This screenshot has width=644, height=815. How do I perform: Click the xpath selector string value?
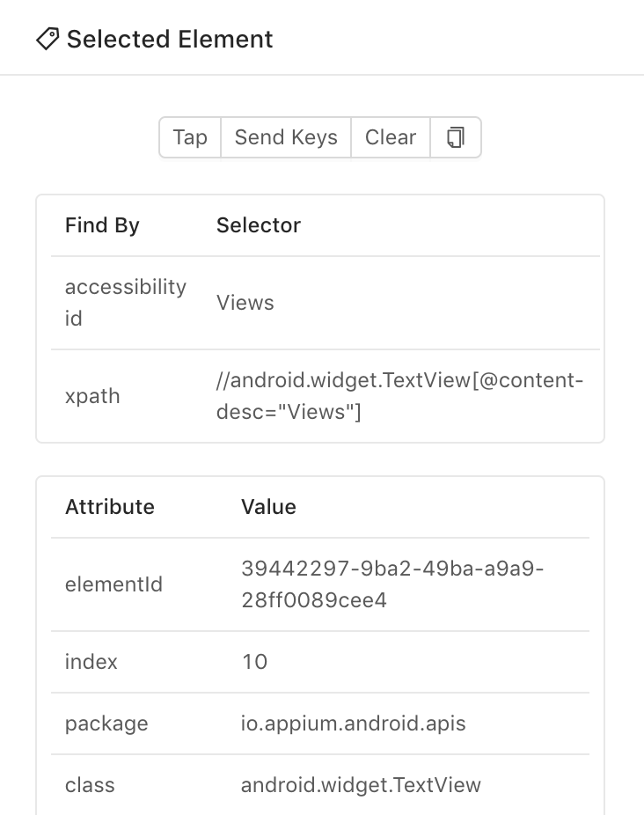click(400, 396)
